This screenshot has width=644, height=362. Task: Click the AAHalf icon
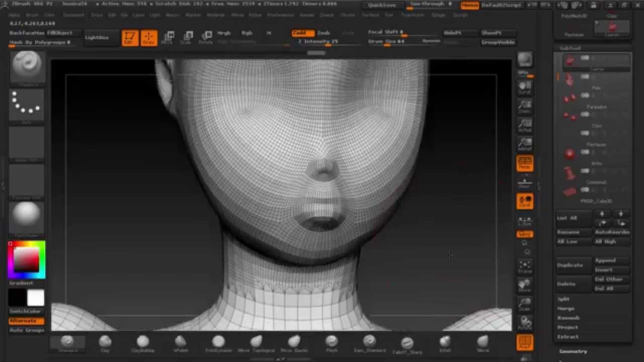point(525,144)
